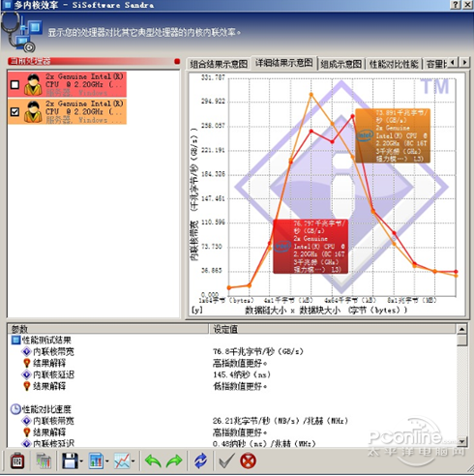Click the green back arrow icon

click(x=153, y=461)
